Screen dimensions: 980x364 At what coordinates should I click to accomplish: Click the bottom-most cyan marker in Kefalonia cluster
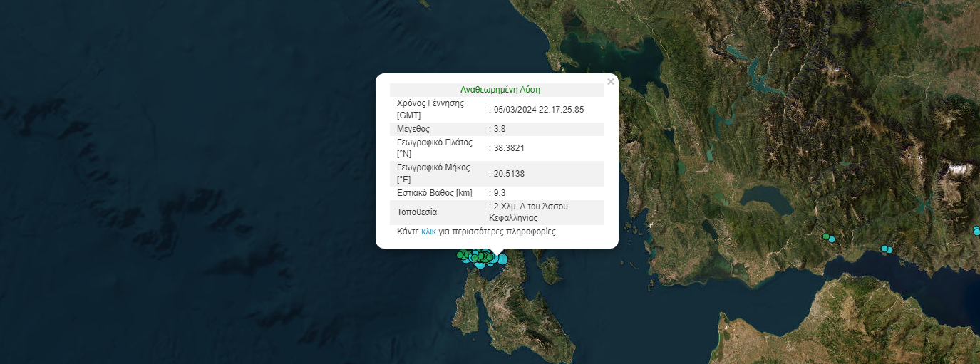[481, 265]
